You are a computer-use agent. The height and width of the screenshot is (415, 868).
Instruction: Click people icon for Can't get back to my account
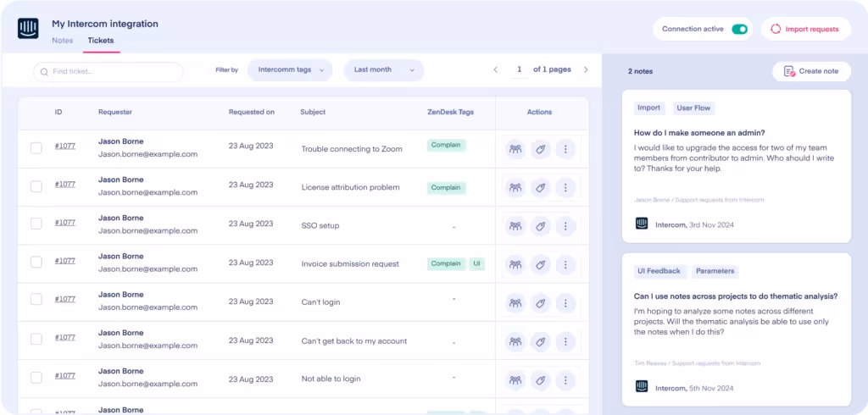tap(515, 341)
